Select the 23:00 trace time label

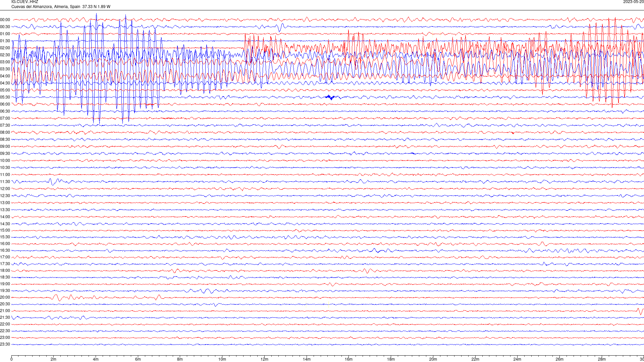pos(5,338)
